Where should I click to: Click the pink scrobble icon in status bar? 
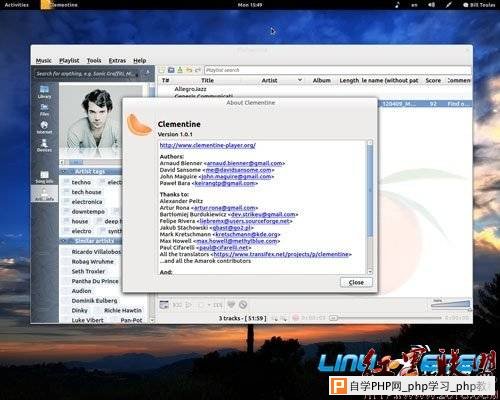coord(295,318)
